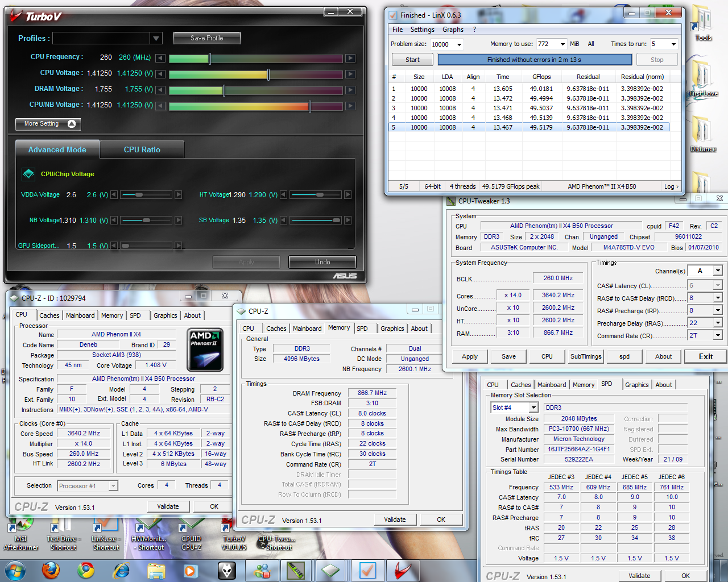This screenshot has height=582, width=728.
Task: Click the Save Profile button
Action: click(x=206, y=38)
